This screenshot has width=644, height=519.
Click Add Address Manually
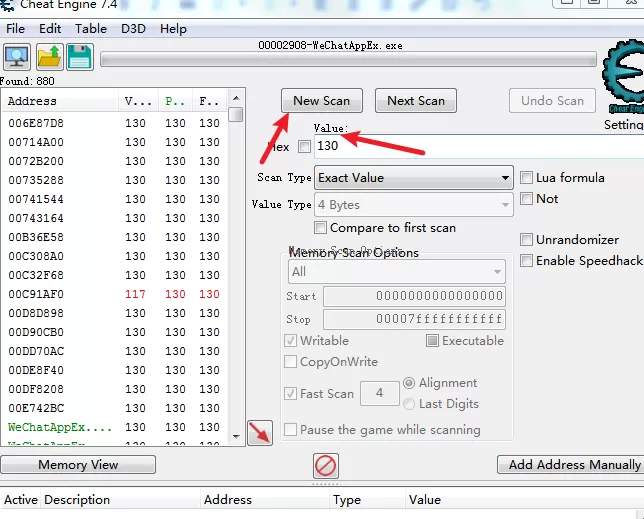point(571,465)
